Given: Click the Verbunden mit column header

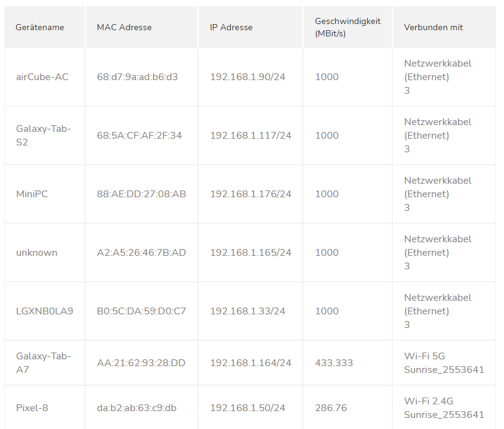Looking at the screenshot, I should pos(433,27).
